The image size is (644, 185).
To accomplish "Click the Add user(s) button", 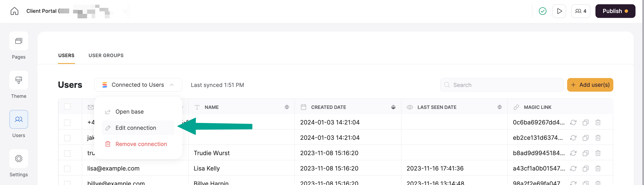I will click(590, 85).
